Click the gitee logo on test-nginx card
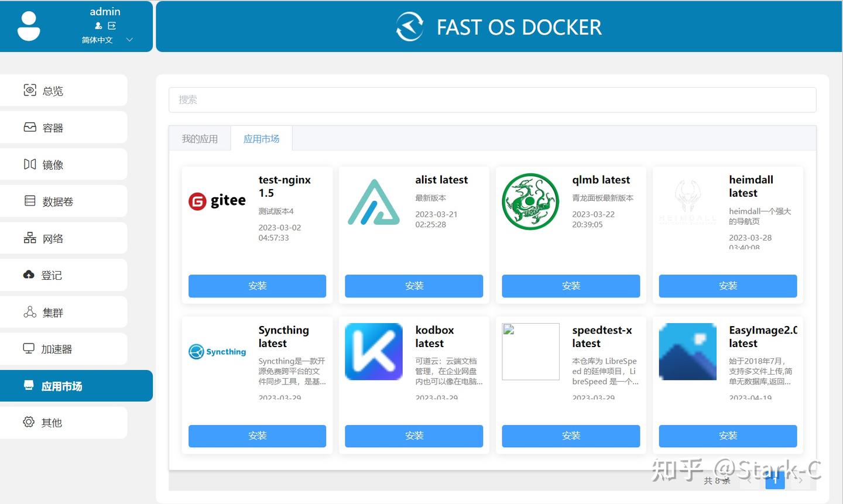Screen dimensions: 843x504 (x=217, y=201)
